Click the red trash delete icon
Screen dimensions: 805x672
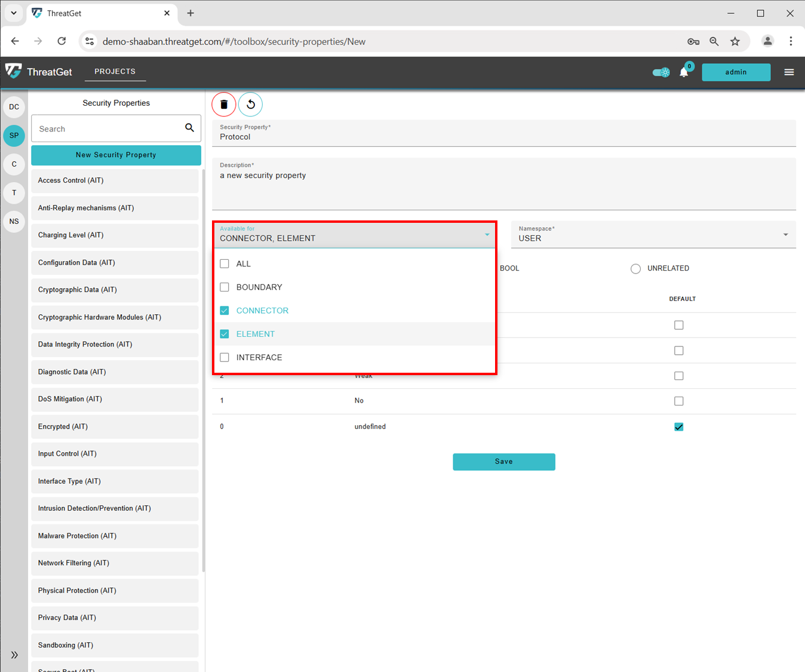[224, 105]
